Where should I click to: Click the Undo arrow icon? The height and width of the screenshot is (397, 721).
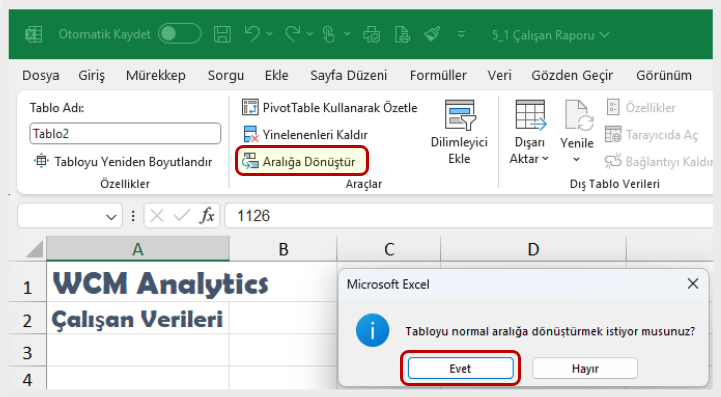252,35
